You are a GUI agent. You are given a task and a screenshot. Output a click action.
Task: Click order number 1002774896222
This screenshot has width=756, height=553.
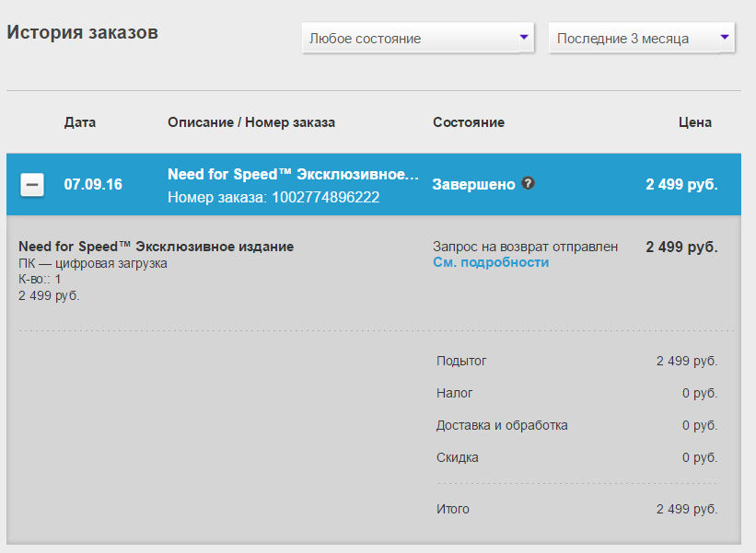(325, 197)
